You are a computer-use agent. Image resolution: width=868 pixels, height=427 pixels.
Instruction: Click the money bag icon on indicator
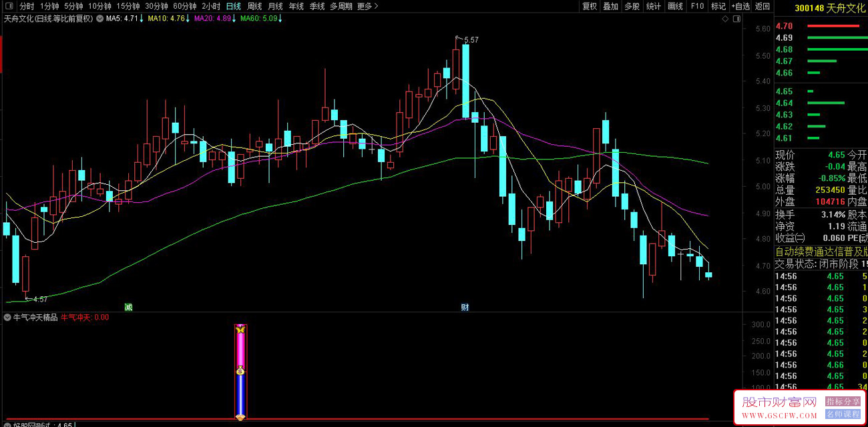click(x=240, y=370)
